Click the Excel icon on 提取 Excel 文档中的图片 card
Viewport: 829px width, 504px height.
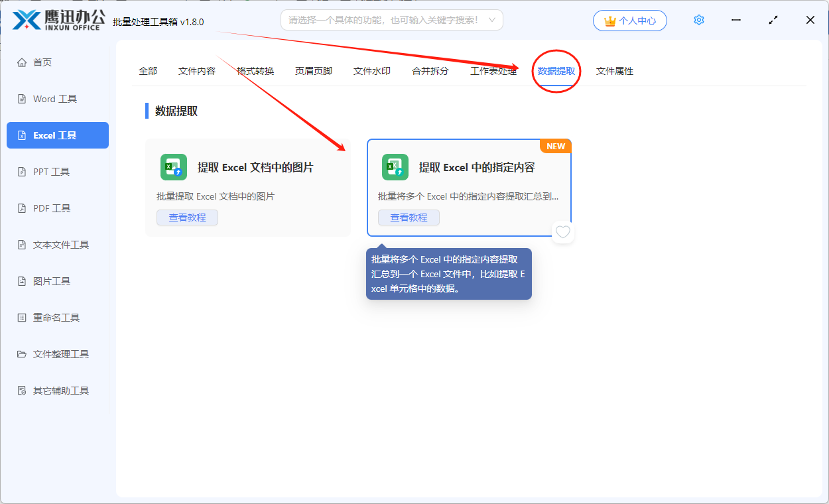coord(172,166)
